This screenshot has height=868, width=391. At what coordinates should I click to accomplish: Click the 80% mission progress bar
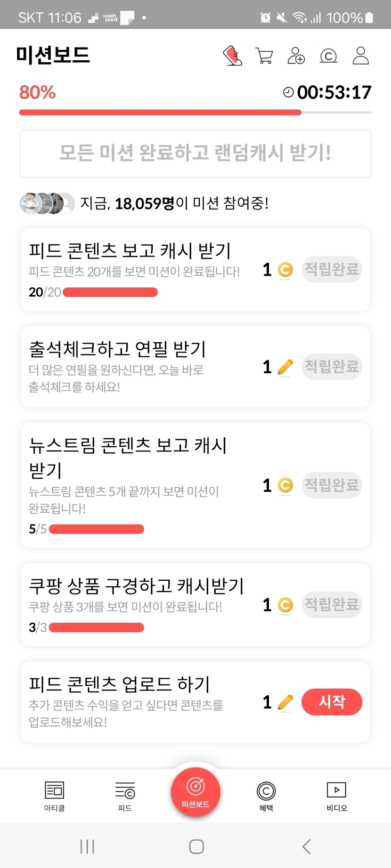pos(195,113)
